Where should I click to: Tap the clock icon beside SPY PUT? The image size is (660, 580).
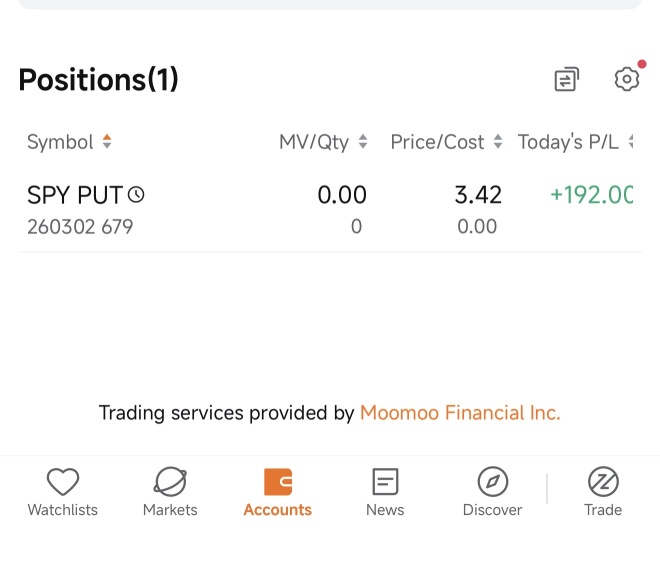pos(136,195)
